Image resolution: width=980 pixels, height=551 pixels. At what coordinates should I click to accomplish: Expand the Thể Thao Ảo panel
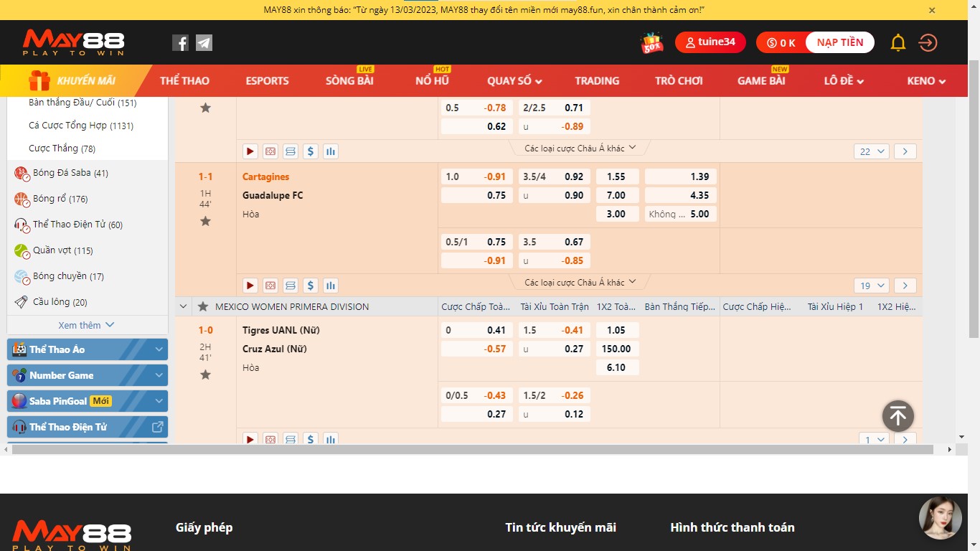pos(88,349)
